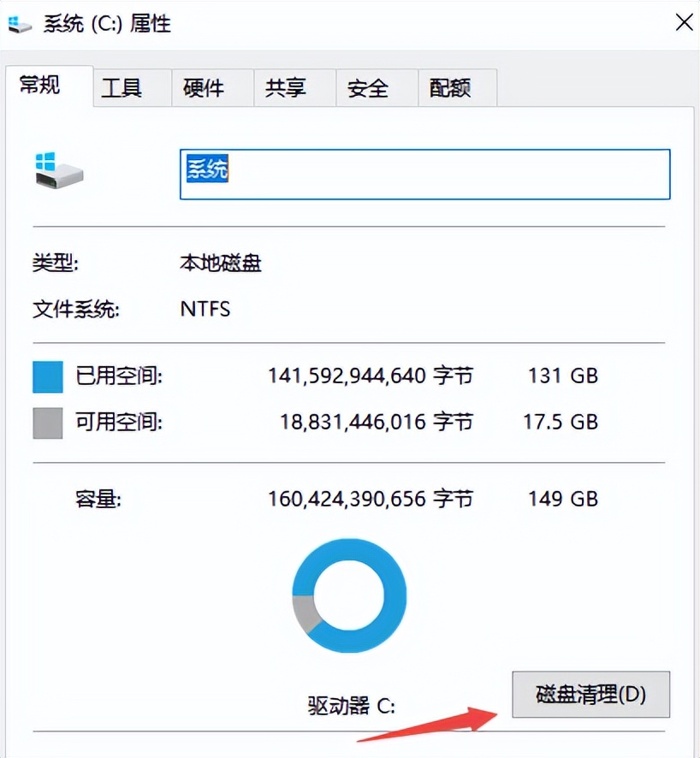Click the 141,592,944,640 字节 value
This screenshot has height=758, width=700.
(371, 376)
